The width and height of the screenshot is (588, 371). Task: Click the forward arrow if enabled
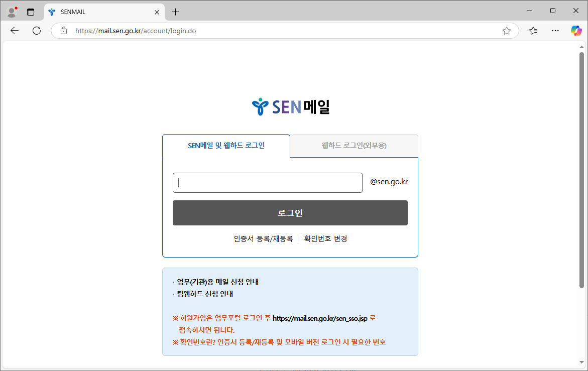pos(25,31)
